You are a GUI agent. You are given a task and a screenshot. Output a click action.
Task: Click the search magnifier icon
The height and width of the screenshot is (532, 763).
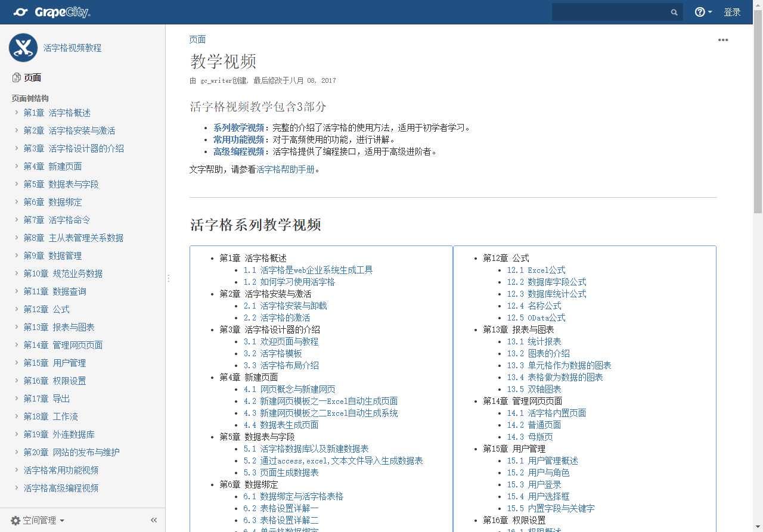(674, 12)
